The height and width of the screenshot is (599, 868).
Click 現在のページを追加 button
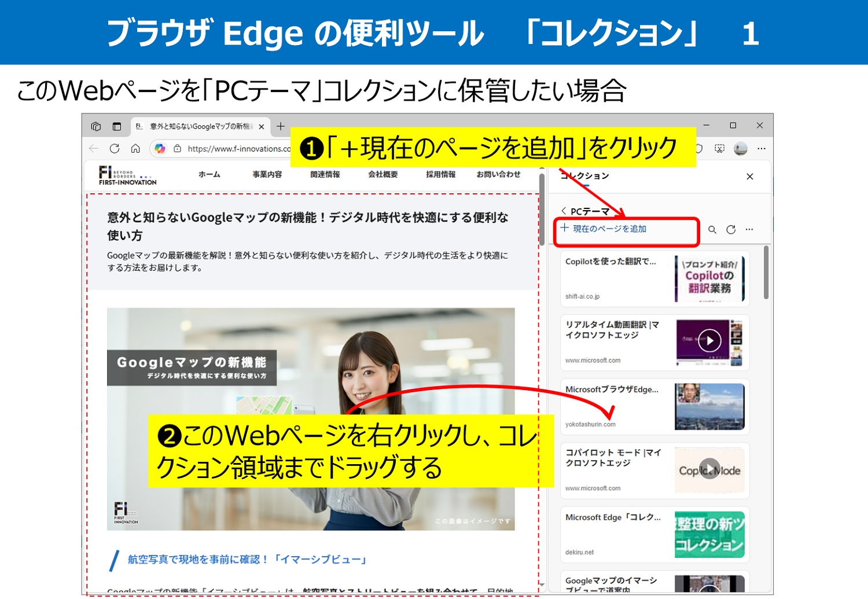pyautogui.click(x=604, y=229)
